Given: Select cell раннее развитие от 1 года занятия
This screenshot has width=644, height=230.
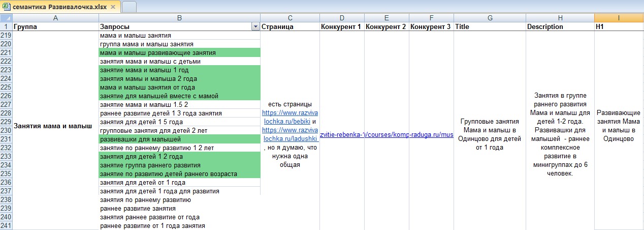Looking at the screenshot, I should [x=179, y=226].
